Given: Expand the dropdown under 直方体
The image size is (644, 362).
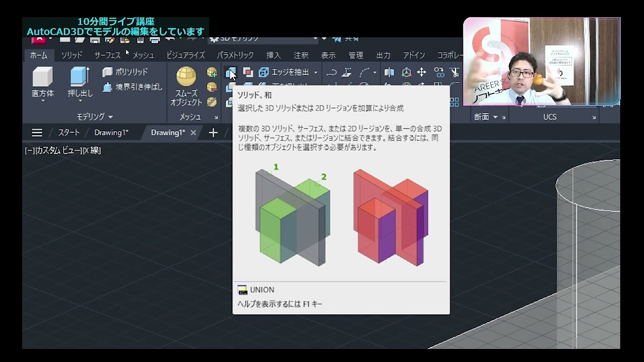Looking at the screenshot, I should click(x=43, y=101).
